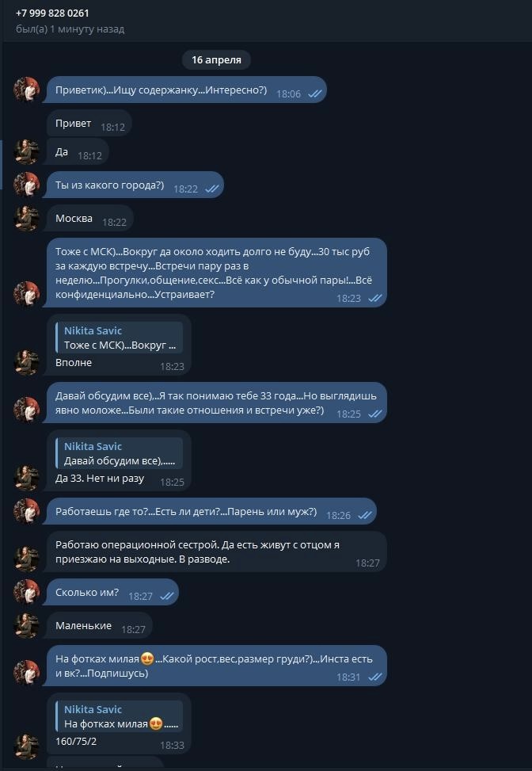532x771 pixels.
Task: Click the read checkmarks on the 18:31 message
Action: pyautogui.click(x=374, y=677)
